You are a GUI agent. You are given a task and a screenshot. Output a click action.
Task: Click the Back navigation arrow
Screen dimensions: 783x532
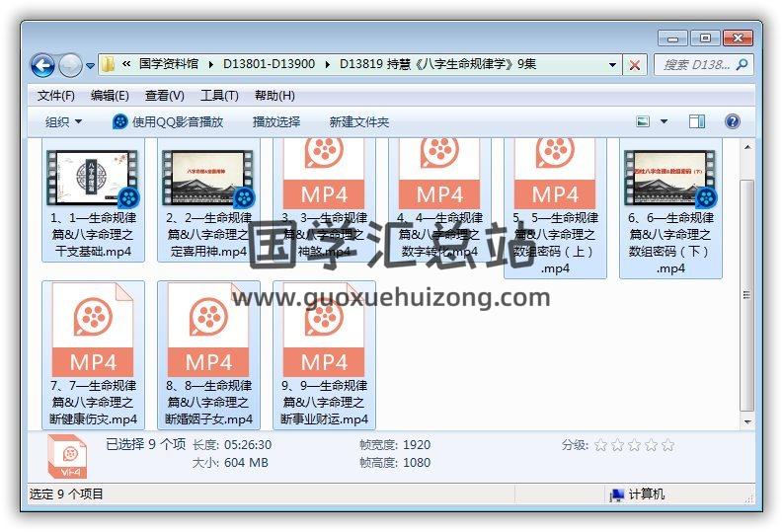42,65
